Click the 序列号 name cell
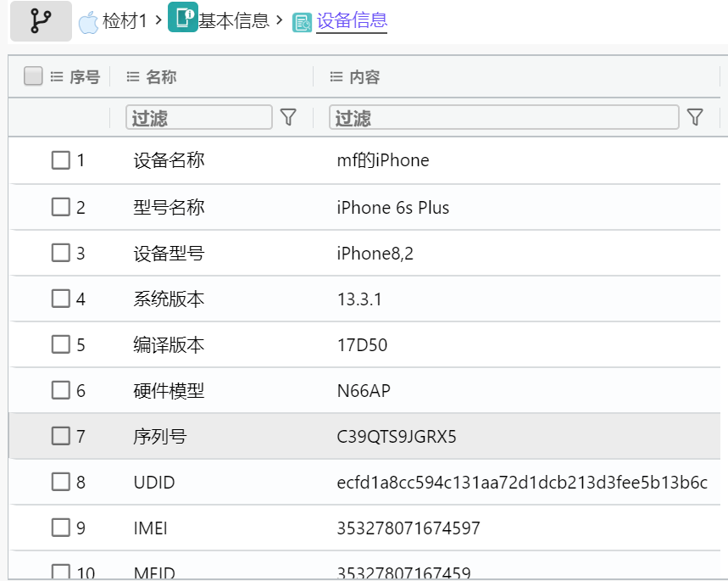 pos(160,437)
